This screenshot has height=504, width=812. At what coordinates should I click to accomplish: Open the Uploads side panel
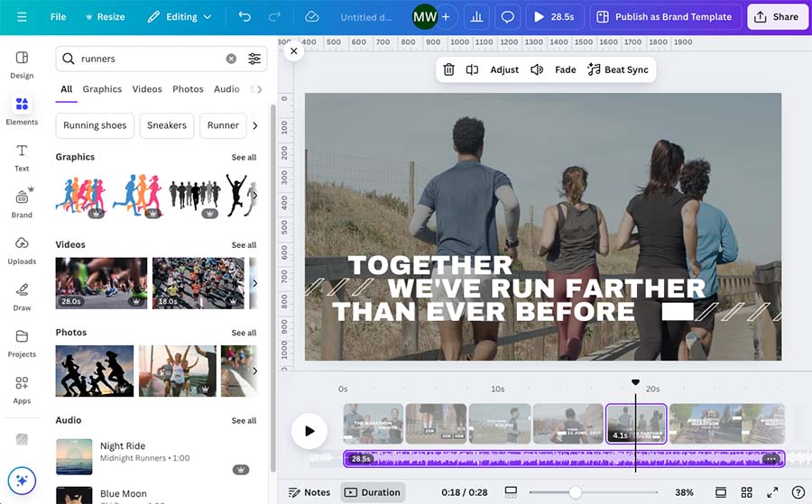pyautogui.click(x=22, y=251)
